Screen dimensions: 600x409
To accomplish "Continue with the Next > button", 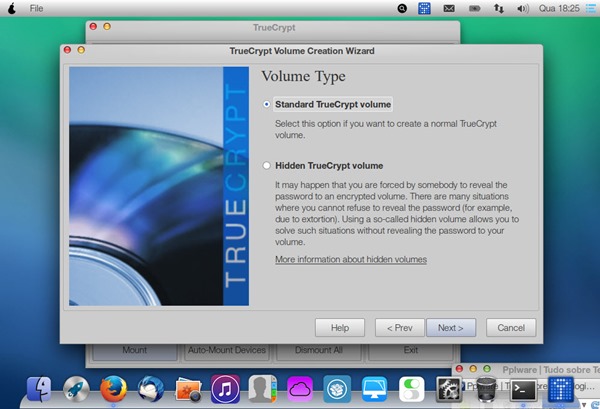I will click(451, 328).
